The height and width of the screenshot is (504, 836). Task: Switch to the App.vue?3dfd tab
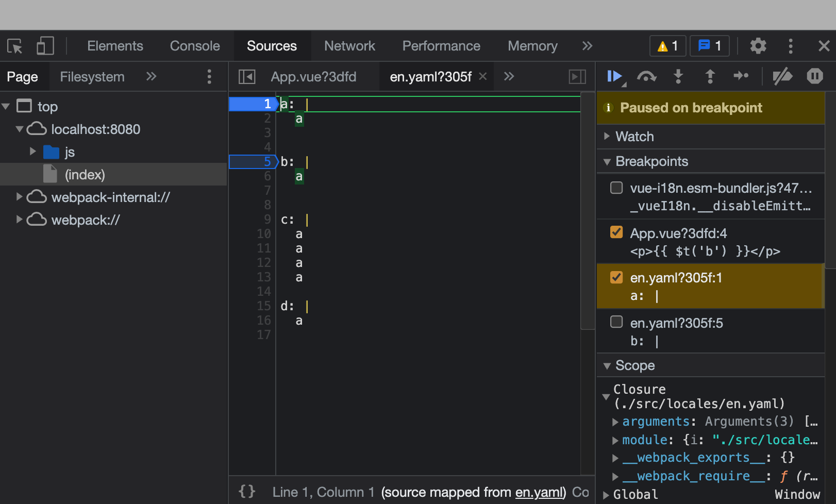[314, 76]
